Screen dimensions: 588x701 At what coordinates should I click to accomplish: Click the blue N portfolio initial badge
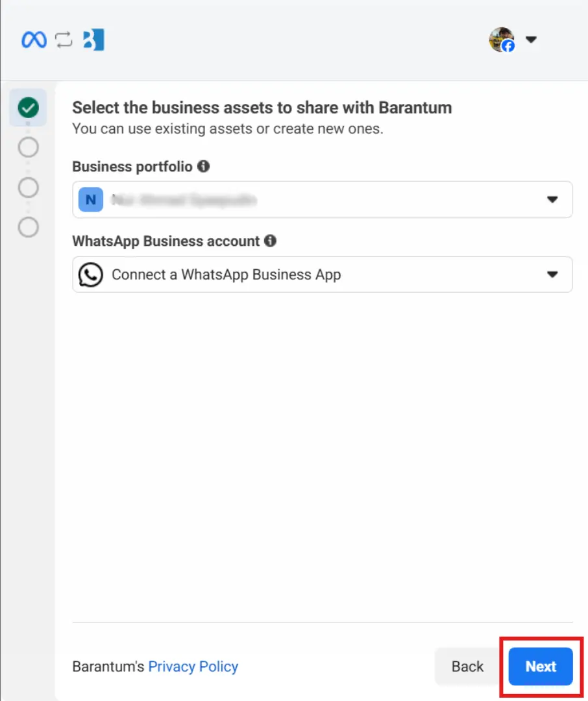click(x=90, y=199)
